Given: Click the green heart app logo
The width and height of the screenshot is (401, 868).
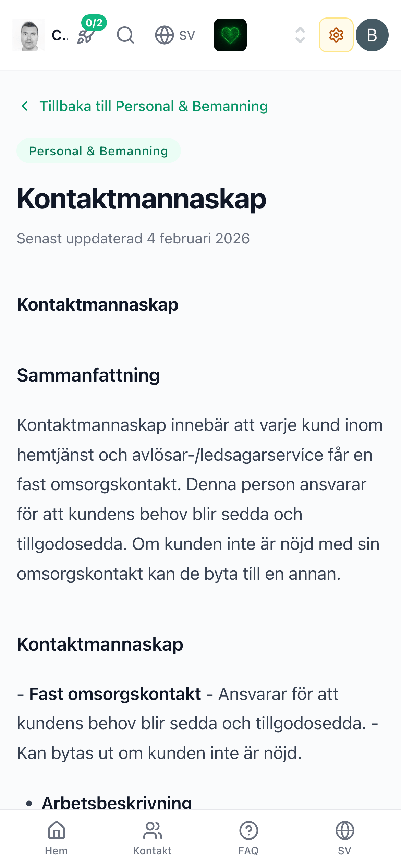Looking at the screenshot, I should [230, 35].
